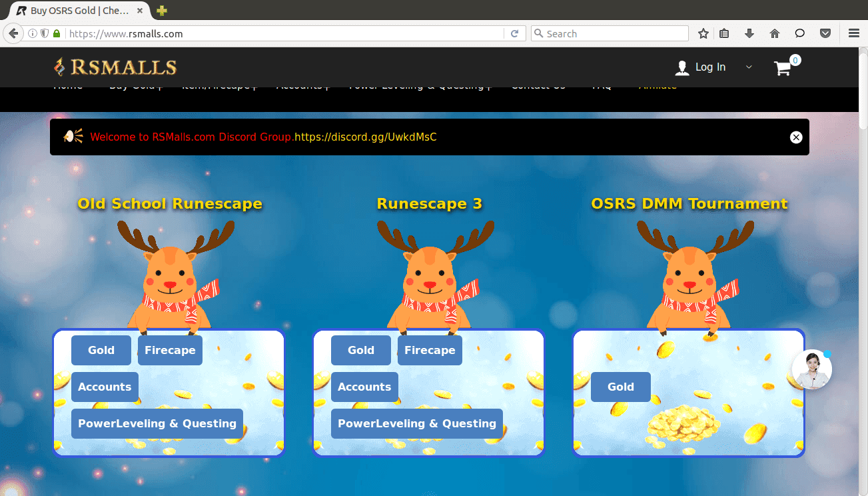Open the Pocket icon in toolbar
The width and height of the screenshot is (868, 496).
coord(825,33)
